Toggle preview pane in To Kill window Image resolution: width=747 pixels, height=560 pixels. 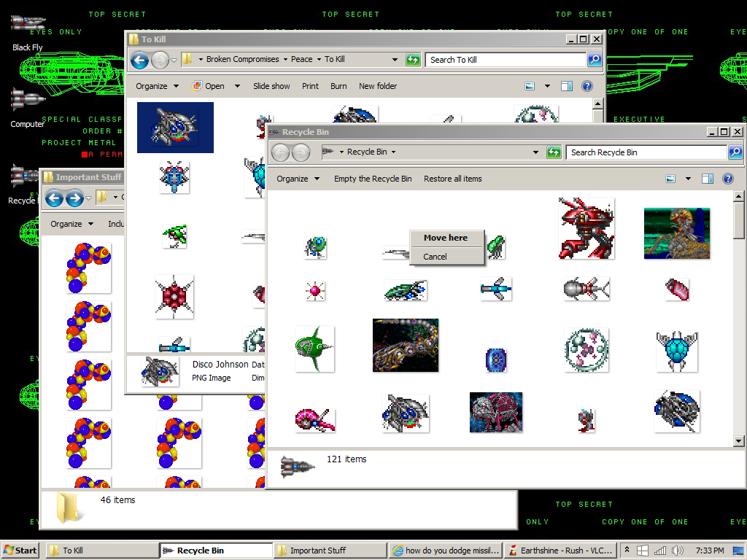click(x=566, y=86)
